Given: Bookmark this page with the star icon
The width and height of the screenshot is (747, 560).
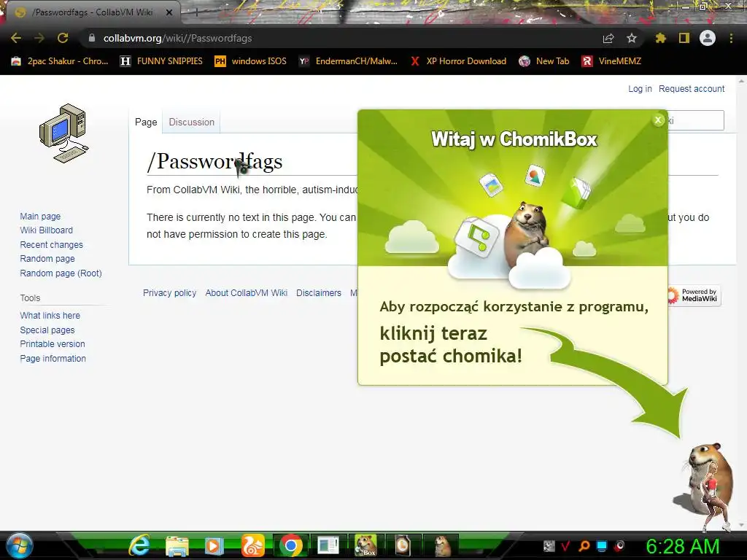Looking at the screenshot, I should 632,38.
